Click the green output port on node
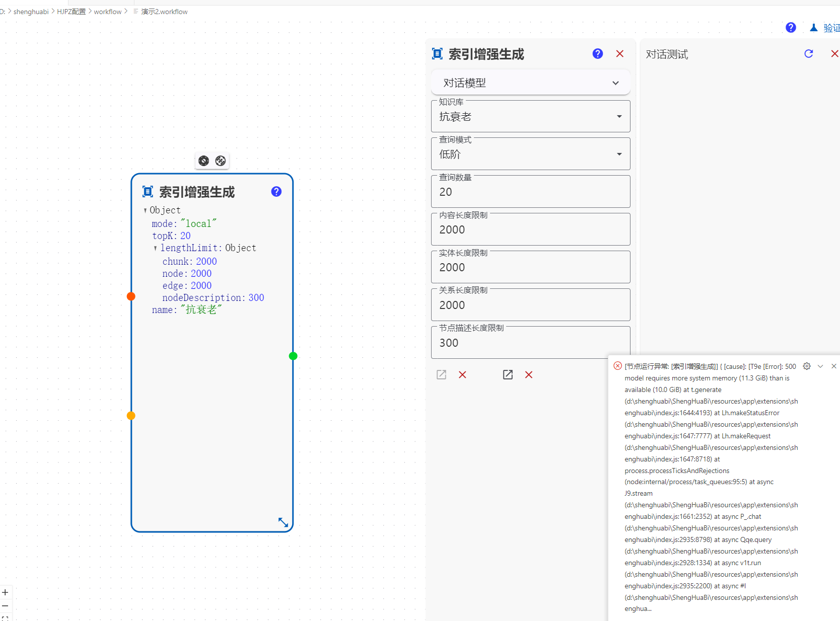The width and height of the screenshot is (840, 621). [293, 356]
